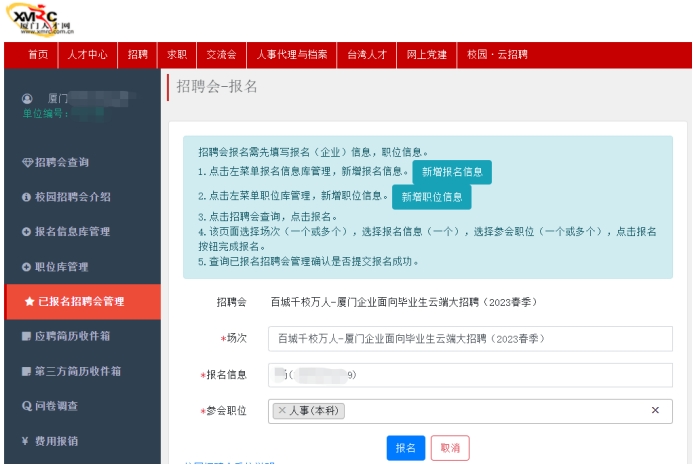The height and width of the screenshot is (465, 693).
Task: Select 已报名招聘会管理 in the sidebar
Action: click(80, 301)
